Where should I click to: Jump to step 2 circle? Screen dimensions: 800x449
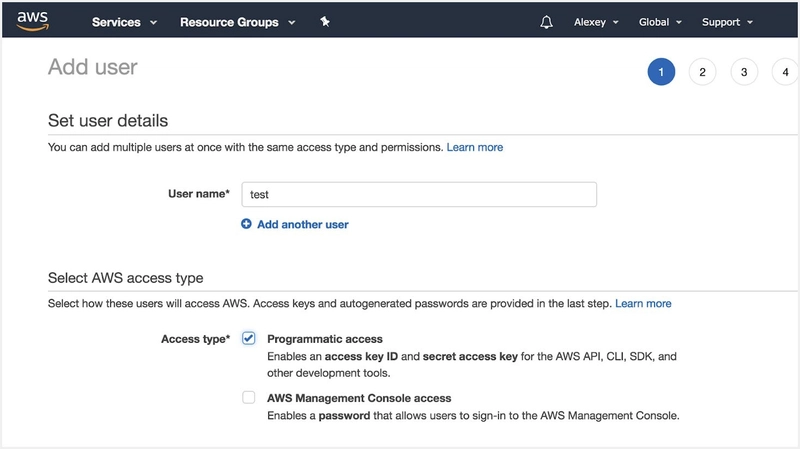click(x=703, y=72)
